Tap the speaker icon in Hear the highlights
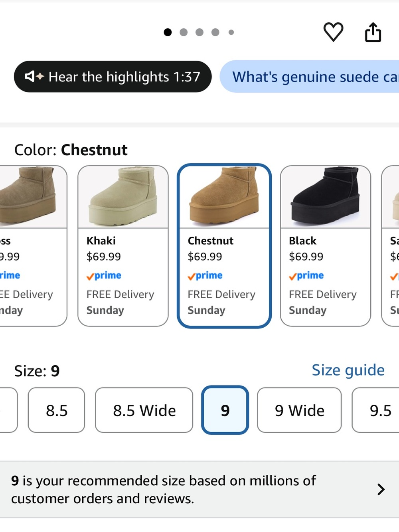399x532 pixels. tap(34, 76)
